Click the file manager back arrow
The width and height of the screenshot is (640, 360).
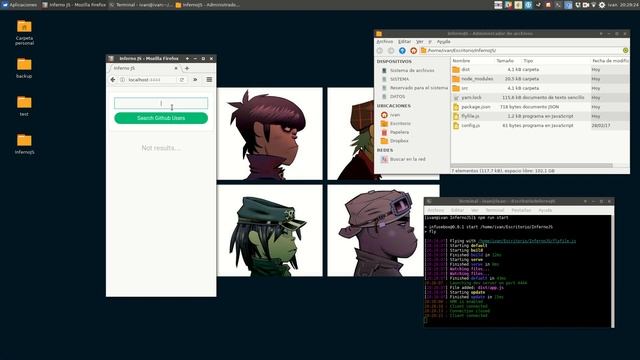380,51
